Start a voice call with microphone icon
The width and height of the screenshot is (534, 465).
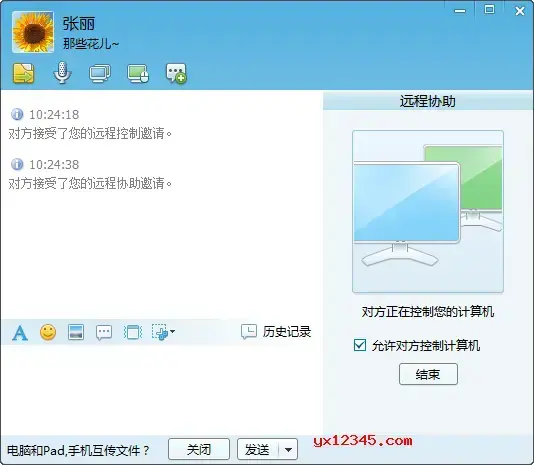[x=62, y=73]
